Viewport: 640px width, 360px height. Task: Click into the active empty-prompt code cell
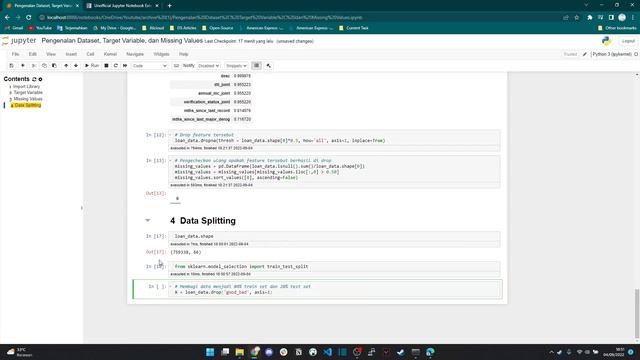335,289
